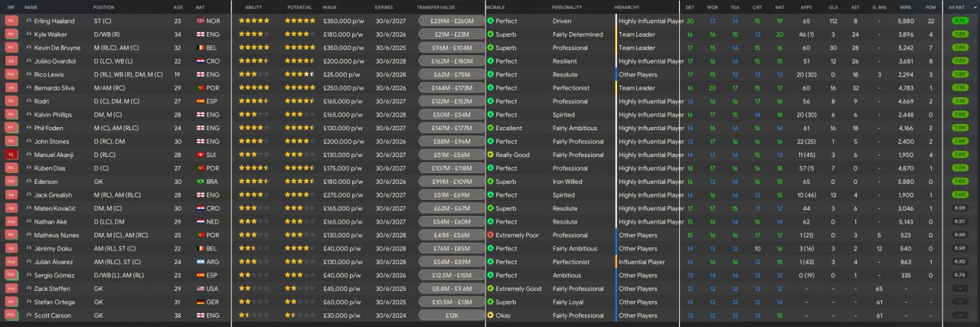Click Ederson's Hol status badge
This screenshot has height=327, width=980.
click(11, 181)
